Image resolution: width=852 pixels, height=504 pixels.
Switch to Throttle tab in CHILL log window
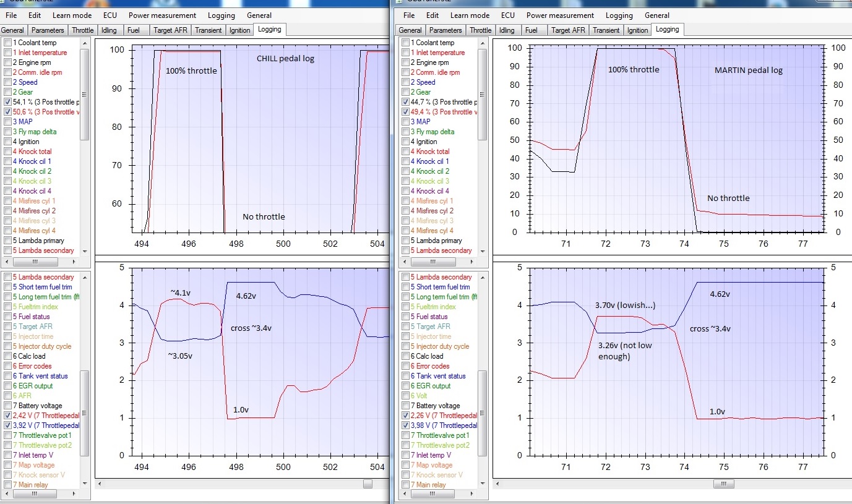point(82,30)
